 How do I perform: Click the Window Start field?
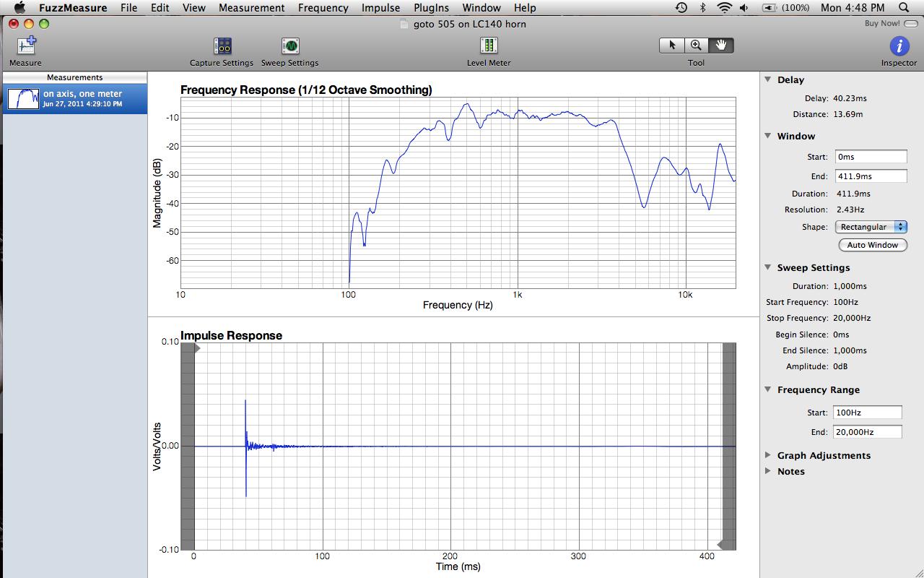(x=871, y=157)
